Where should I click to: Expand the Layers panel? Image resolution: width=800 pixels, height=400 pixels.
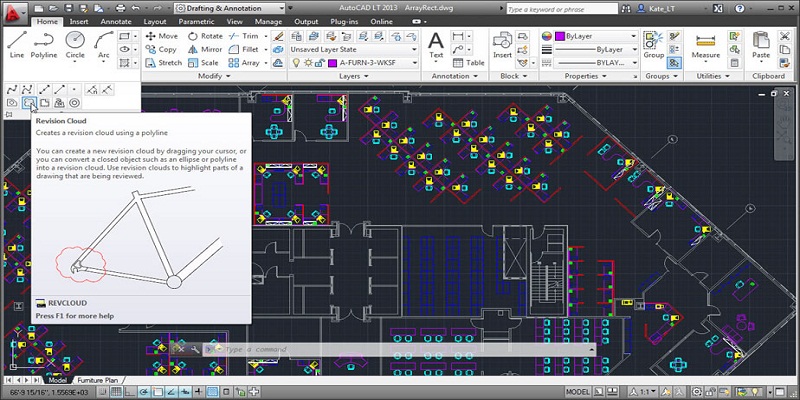(x=354, y=76)
